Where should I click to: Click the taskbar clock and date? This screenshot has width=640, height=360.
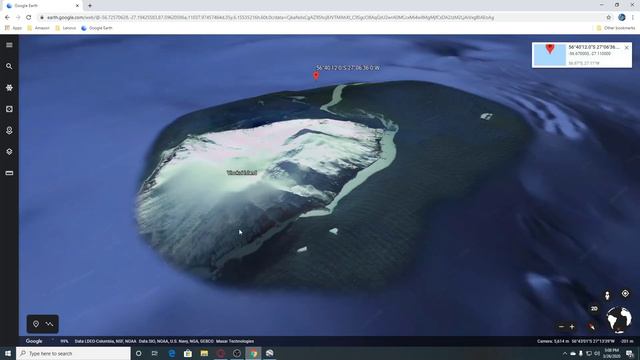[611, 353]
